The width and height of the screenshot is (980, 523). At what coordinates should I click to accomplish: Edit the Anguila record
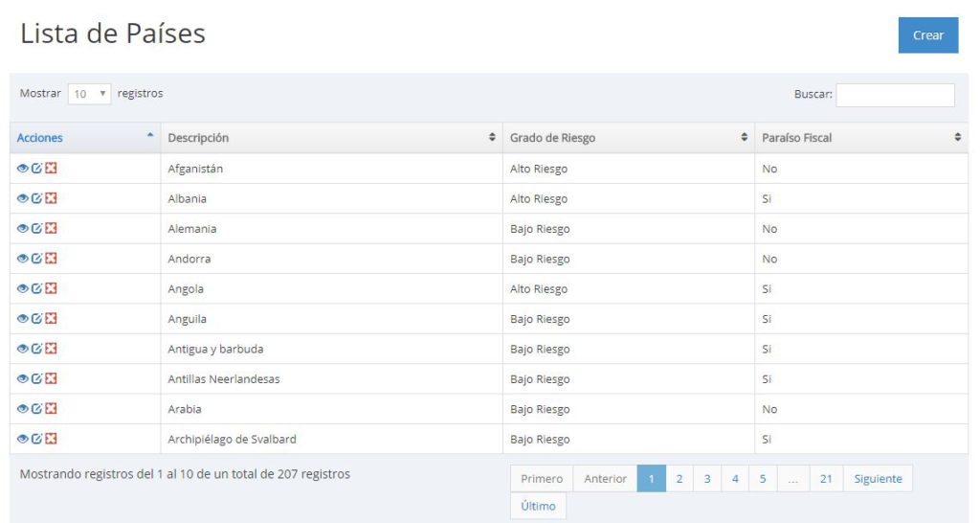tap(37, 318)
